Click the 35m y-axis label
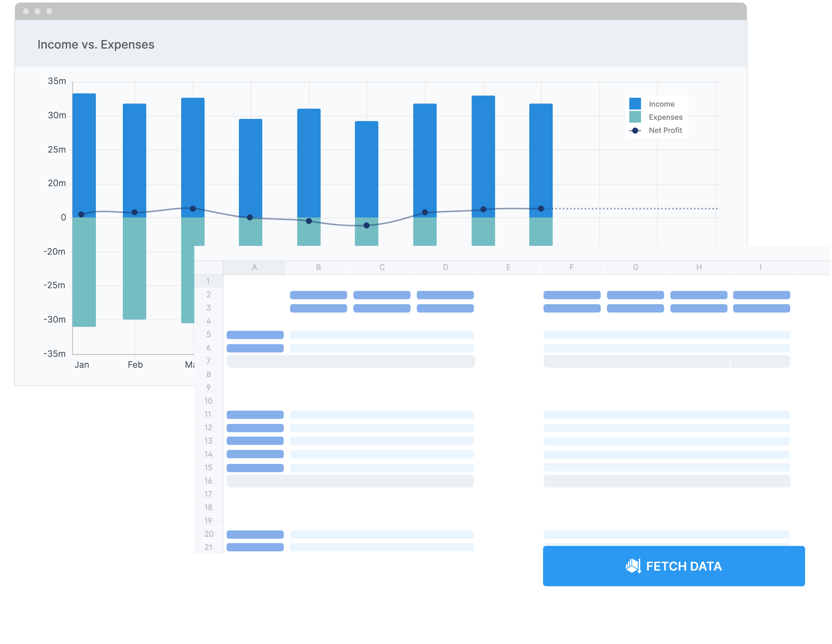The width and height of the screenshot is (832, 644). (57, 81)
